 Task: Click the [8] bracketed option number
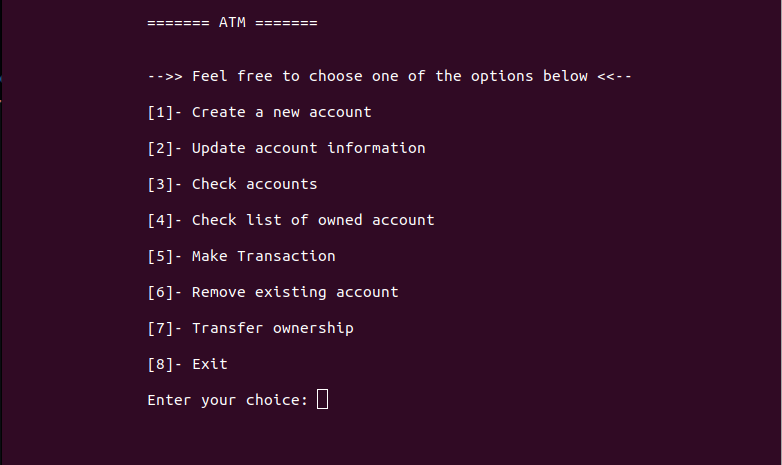tap(160, 364)
